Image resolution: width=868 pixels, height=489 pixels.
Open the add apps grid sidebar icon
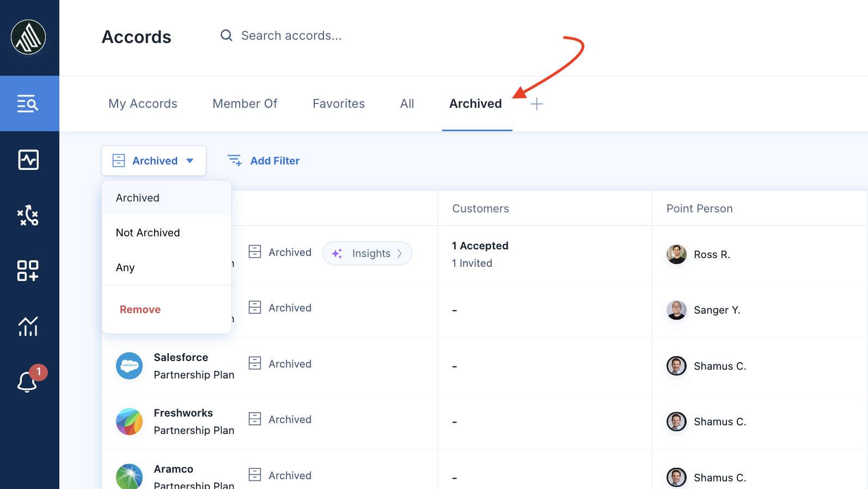28,271
